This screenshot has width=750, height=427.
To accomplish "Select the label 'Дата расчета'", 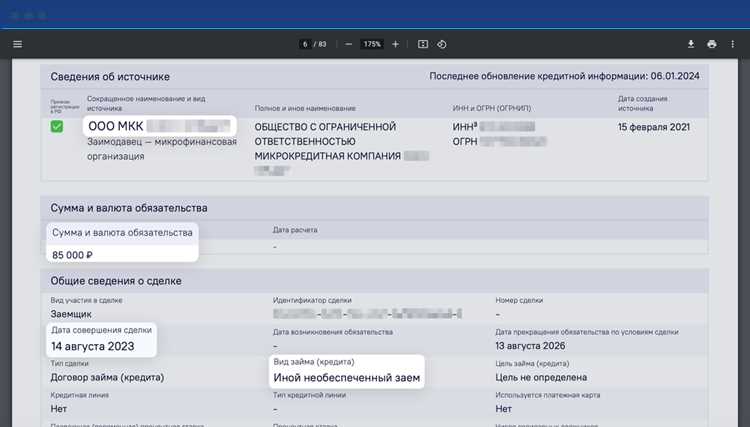I will click(x=295, y=230).
